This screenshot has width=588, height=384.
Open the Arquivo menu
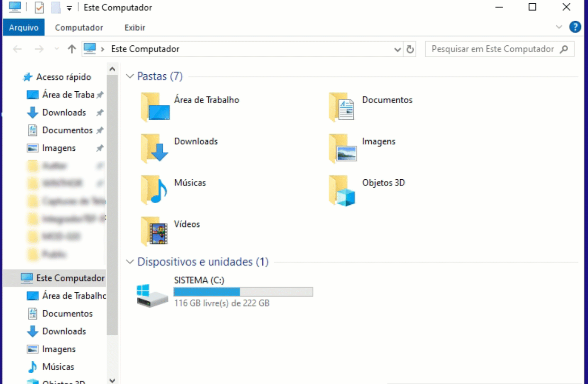pos(24,27)
